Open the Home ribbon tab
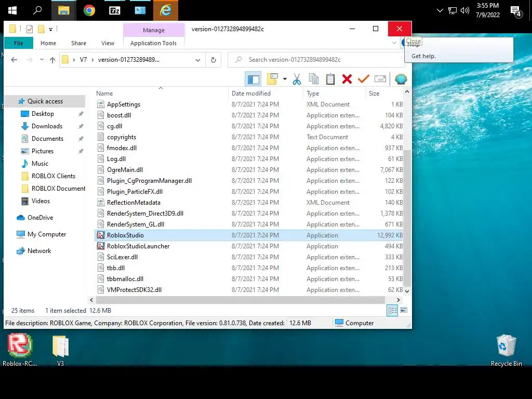 48,43
